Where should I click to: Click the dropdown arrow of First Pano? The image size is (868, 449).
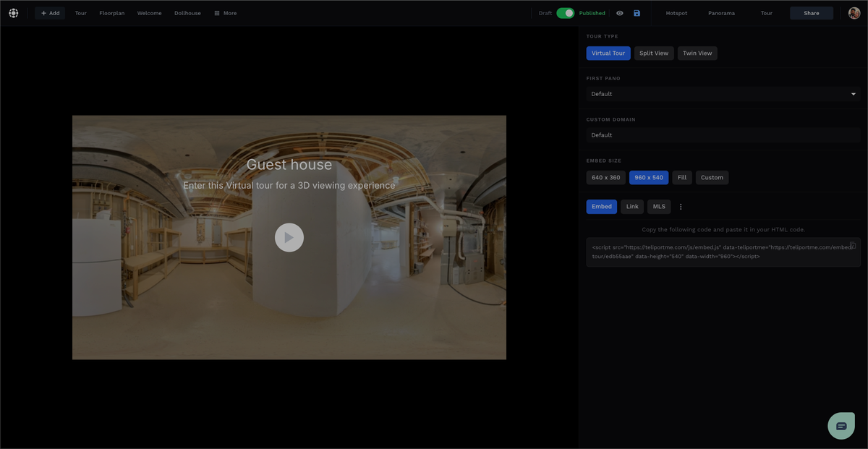pyautogui.click(x=854, y=94)
